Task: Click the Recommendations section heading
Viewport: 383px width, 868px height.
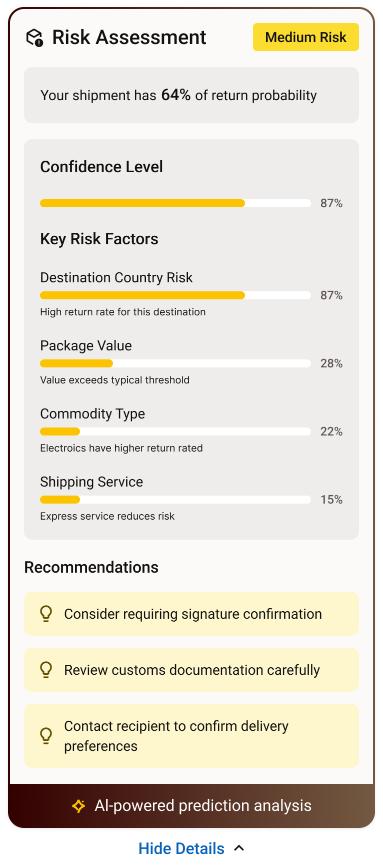Action: click(91, 567)
